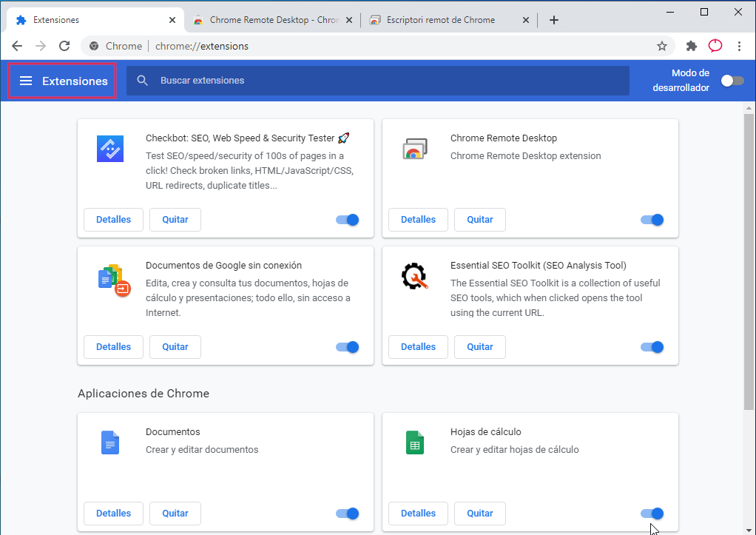Click Quitar for Documentos de Google sin conexión
756x535 pixels.
pos(175,347)
